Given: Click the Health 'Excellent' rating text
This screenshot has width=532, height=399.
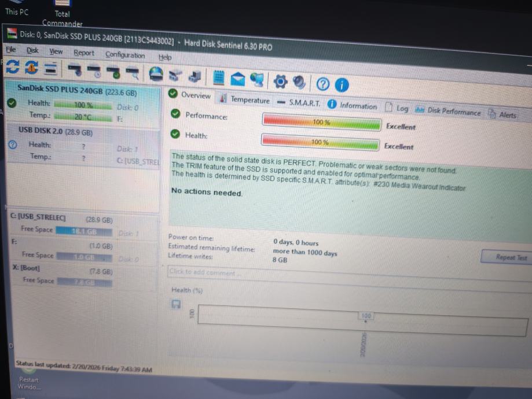Looking at the screenshot, I should click(x=399, y=146).
